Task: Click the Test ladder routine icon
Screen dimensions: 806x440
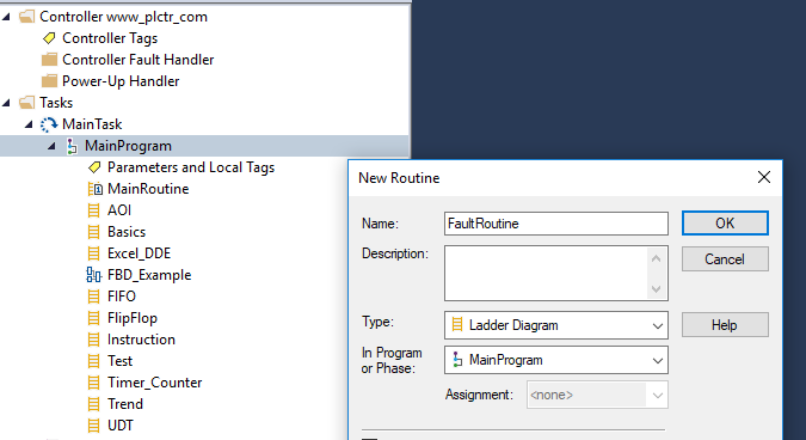Action: [94, 361]
